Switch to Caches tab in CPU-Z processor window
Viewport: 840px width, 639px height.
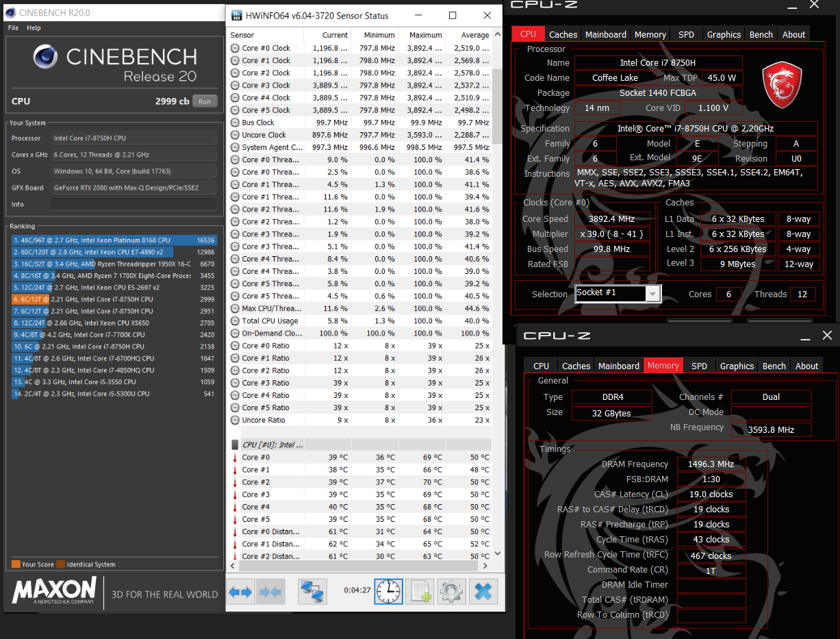pyautogui.click(x=563, y=34)
